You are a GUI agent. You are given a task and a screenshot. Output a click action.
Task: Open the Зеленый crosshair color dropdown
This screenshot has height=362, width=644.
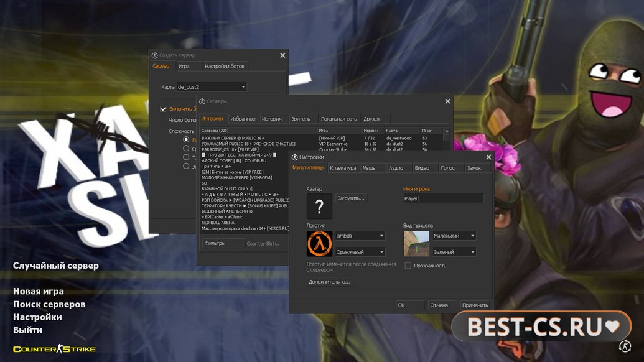click(454, 251)
